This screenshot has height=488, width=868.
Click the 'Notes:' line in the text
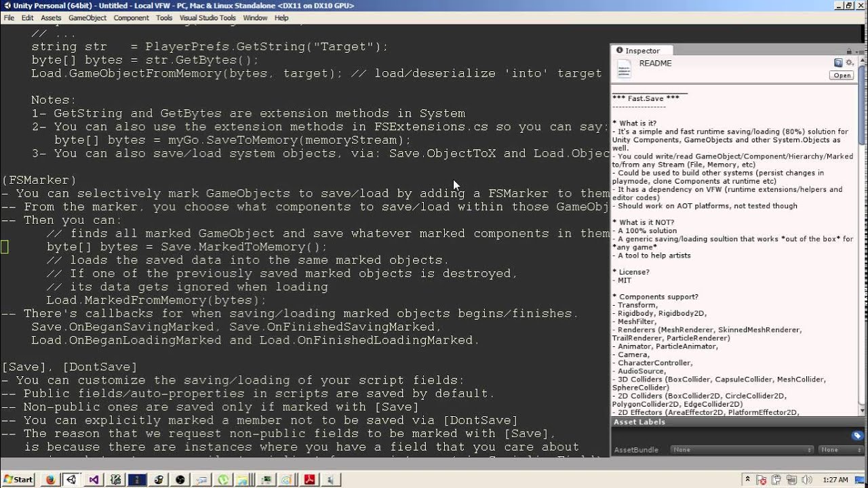tap(54, 100)
